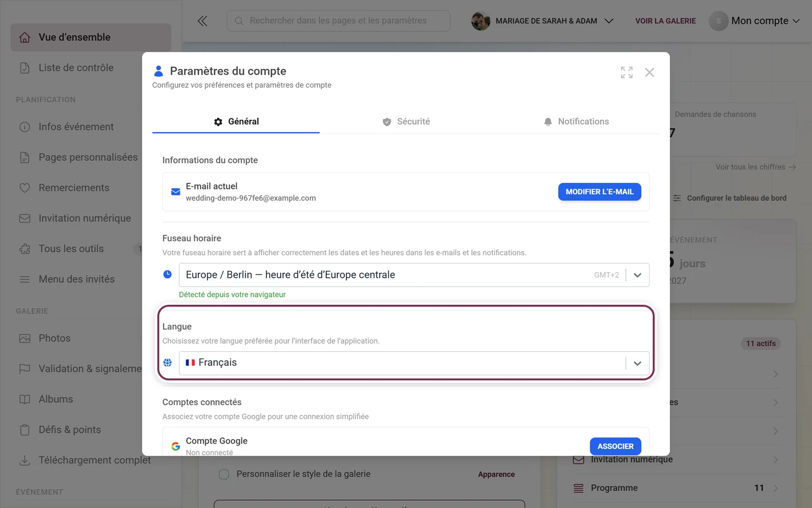Click the Photos image icon in the sidebar

coord(25,339)
